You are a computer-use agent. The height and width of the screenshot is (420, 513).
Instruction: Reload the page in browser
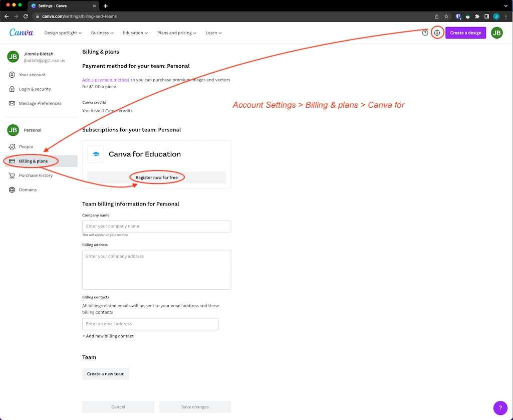26,17
